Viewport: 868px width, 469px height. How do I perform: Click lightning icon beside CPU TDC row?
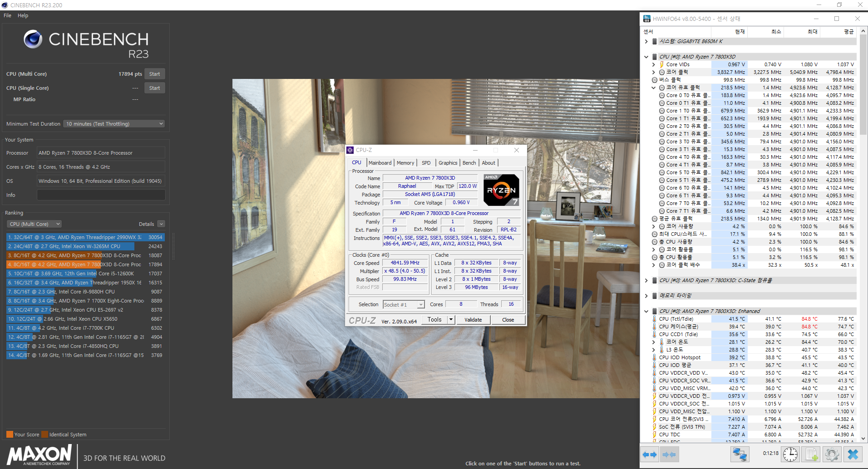654,435
